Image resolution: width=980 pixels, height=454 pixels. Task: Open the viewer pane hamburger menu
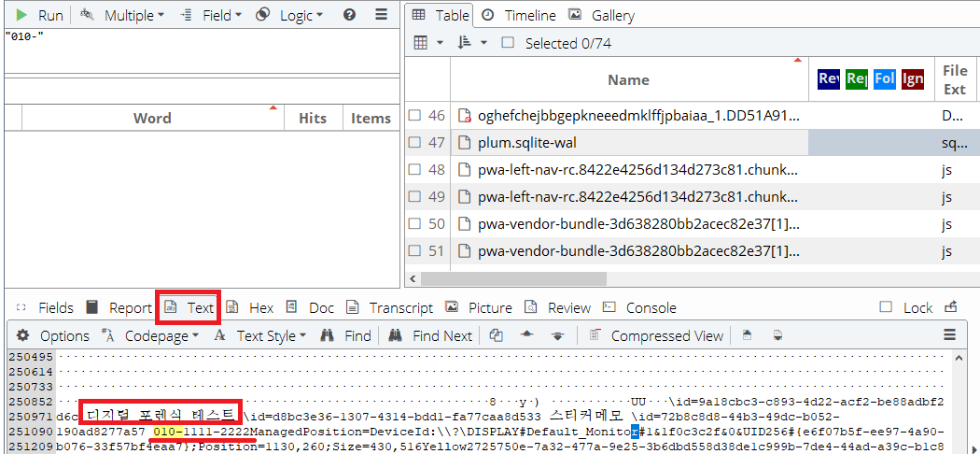click(950, 335)
